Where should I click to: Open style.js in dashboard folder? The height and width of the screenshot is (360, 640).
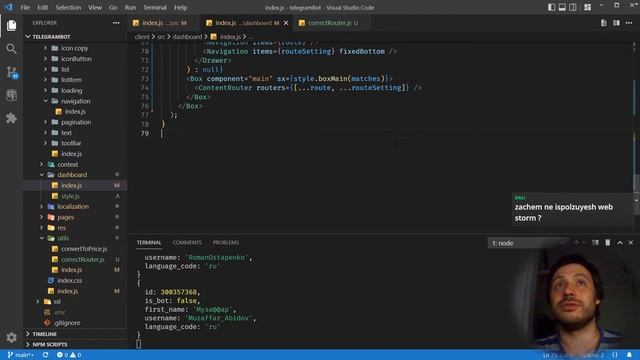coord(76,196)
